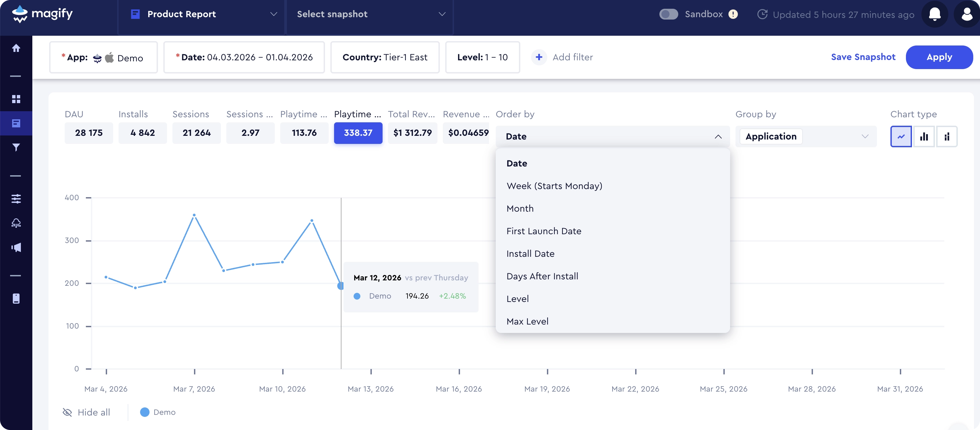The height and width of the screenshot is (430, 980).
Task: Select the report sidebar icon
Action: click(16, 123)
